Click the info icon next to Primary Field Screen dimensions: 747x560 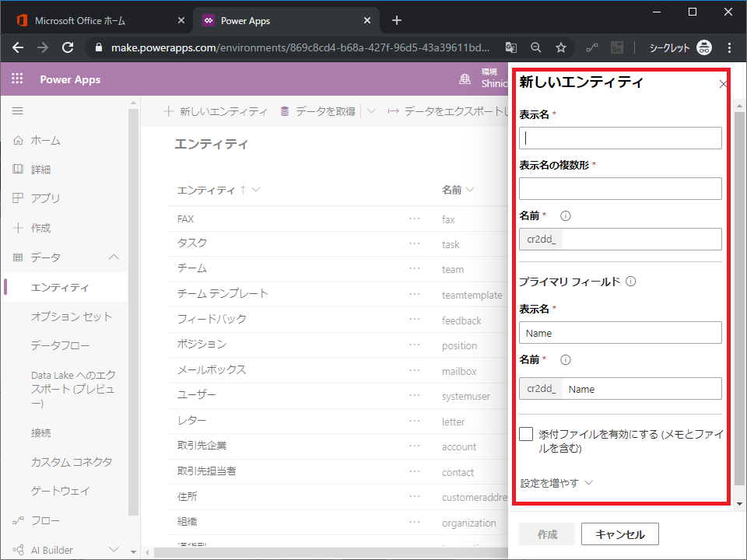click(x=630, y=282)
